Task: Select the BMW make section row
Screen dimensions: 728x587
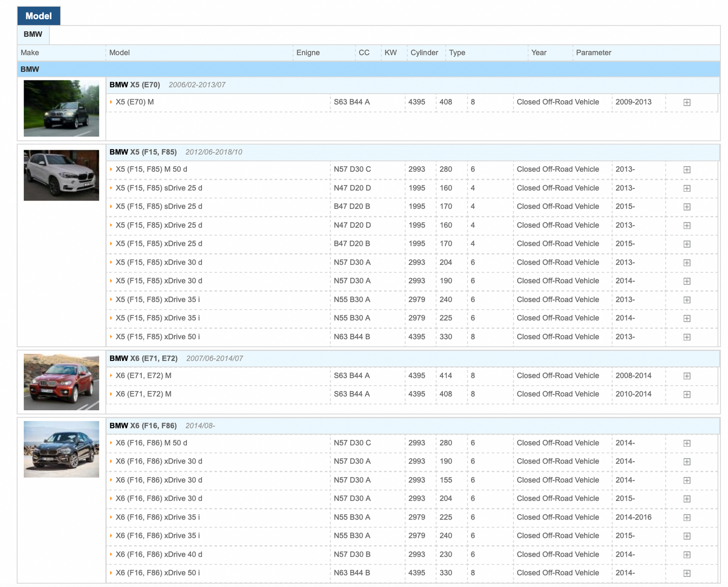Action: pos(369,69)
